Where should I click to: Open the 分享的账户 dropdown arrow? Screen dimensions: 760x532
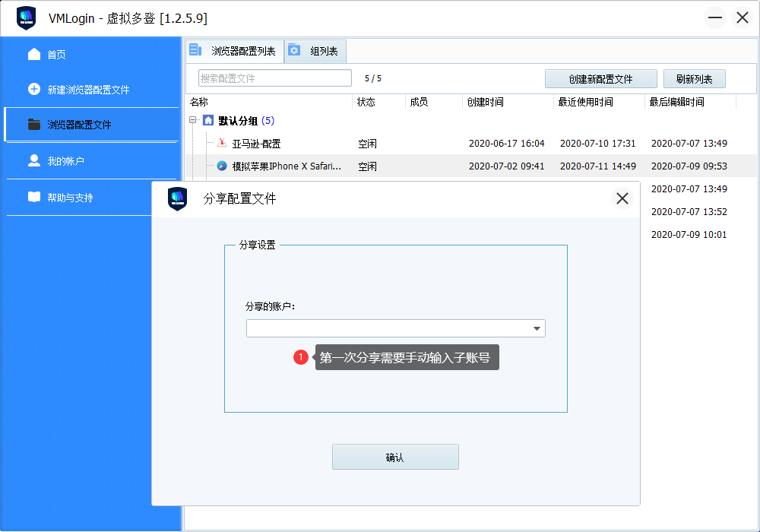click(x=537, y=328)
